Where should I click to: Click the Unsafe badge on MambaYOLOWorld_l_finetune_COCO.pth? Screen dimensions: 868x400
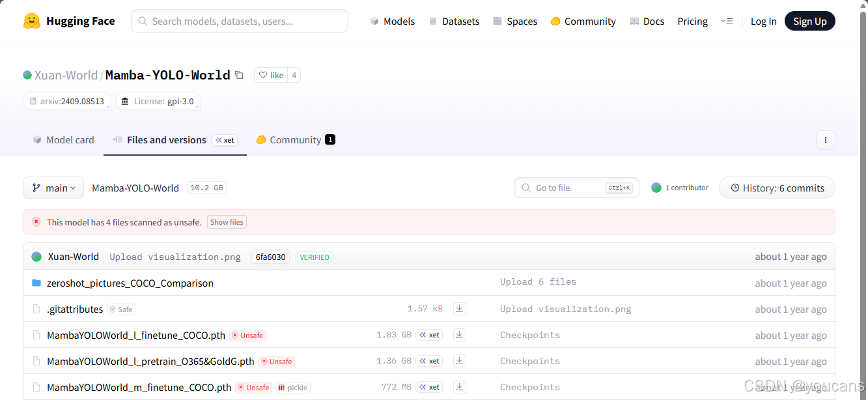247,336
